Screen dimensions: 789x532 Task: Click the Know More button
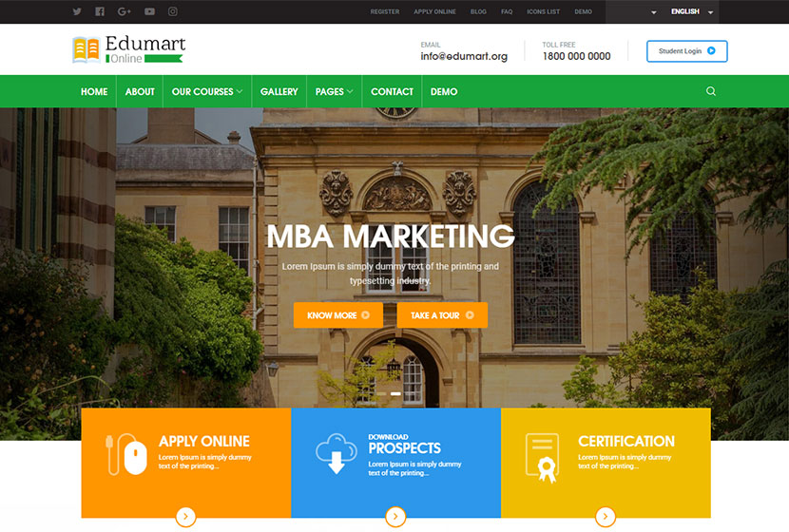(x=338, y=315)
